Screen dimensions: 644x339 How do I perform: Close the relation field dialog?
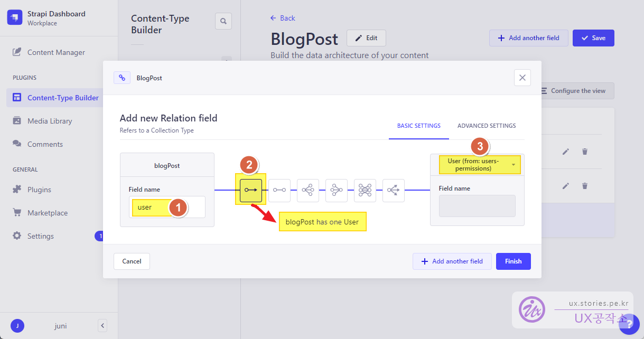pos(522,78)
